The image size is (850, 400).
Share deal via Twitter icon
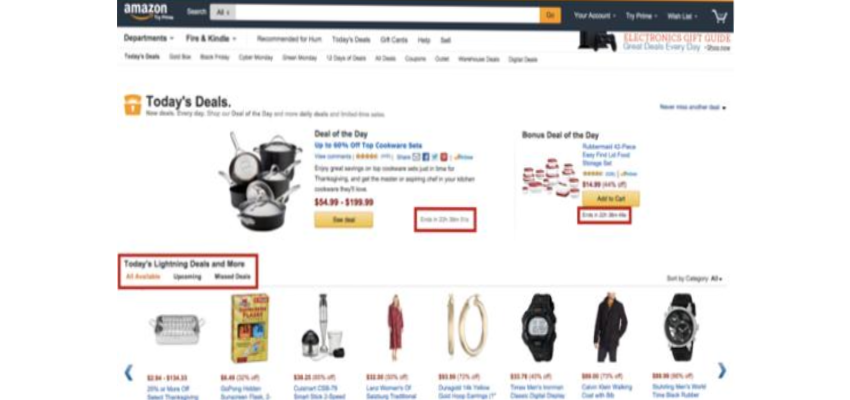(x=434, y=157)
